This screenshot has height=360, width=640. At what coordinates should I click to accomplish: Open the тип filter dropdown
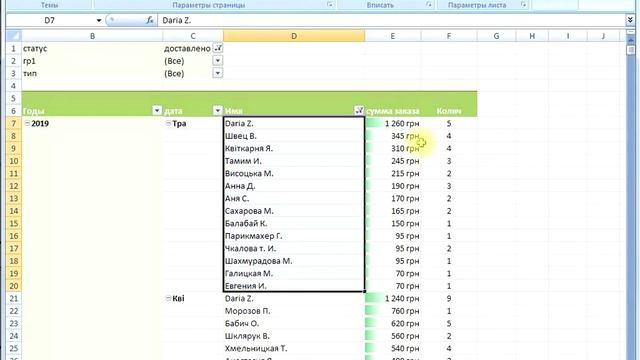click(218, 73)
